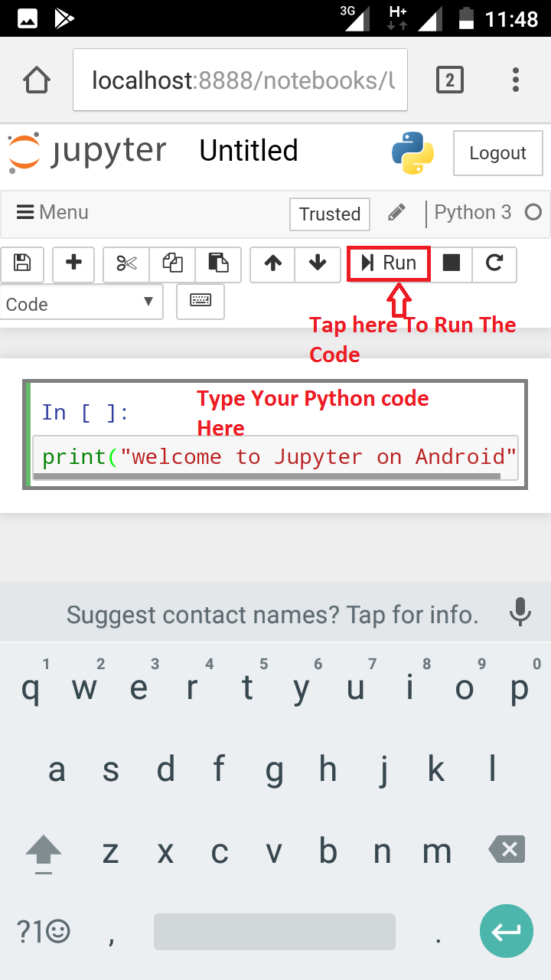Image resolution: width=551 pixels, height=980 pixels.
Task: Tap the keyboard microphone voice input icon
Action: click(x=520, y=612)
